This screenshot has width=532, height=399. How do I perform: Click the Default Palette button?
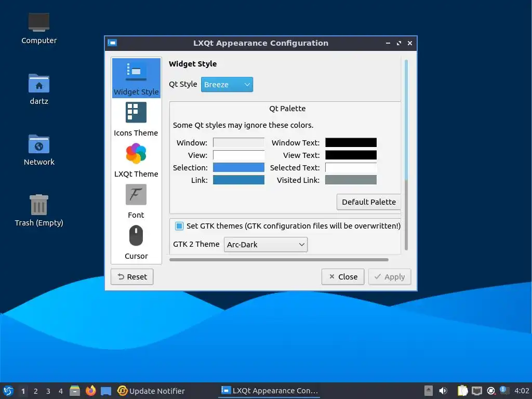[x=369, y=202]
